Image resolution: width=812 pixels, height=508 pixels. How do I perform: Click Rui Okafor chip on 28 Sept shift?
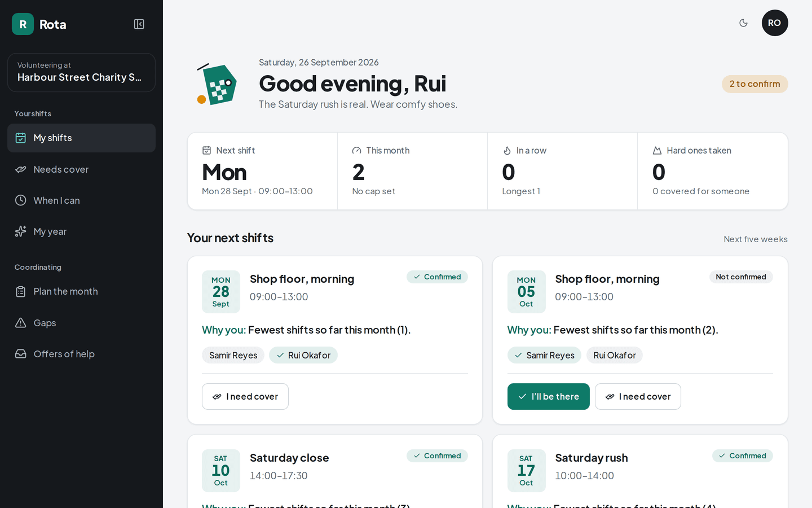303,355
